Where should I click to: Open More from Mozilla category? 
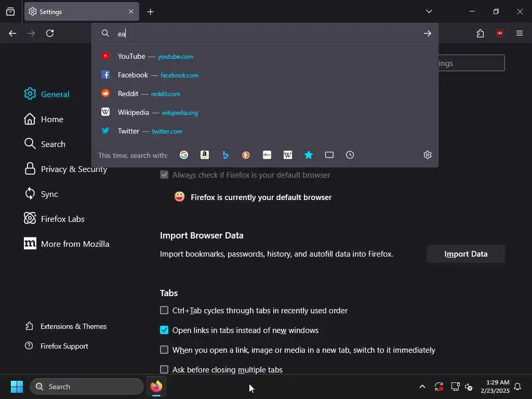click(x=66, y=244)
